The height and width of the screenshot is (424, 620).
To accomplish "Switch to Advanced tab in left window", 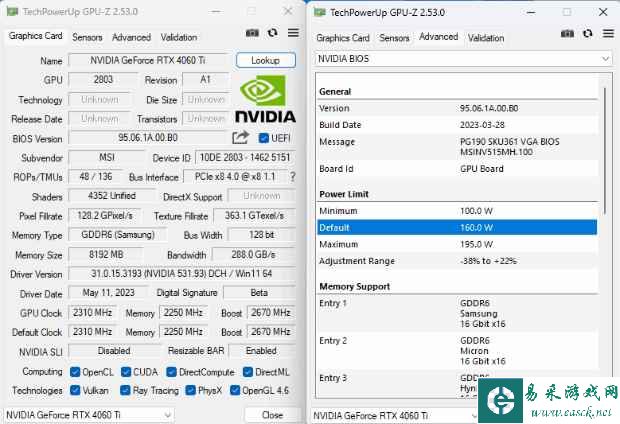I will [x=131, y=37].
